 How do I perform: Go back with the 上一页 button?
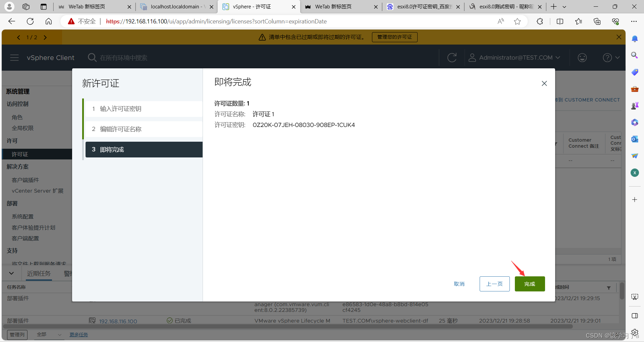pos(494,284)
